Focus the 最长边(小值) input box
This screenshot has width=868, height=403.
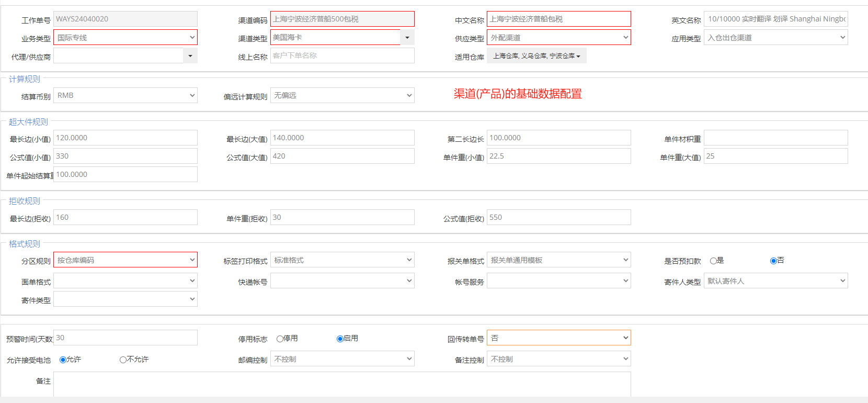125,138
